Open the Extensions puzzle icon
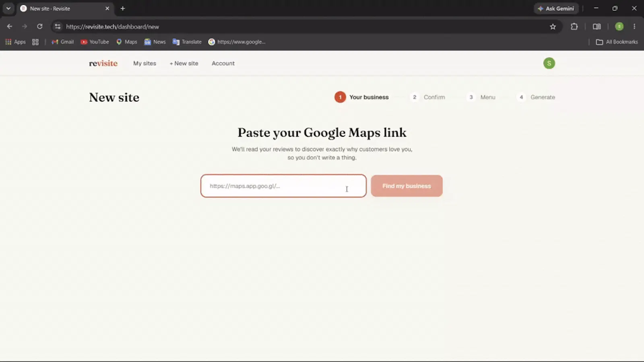 (574, 27)
